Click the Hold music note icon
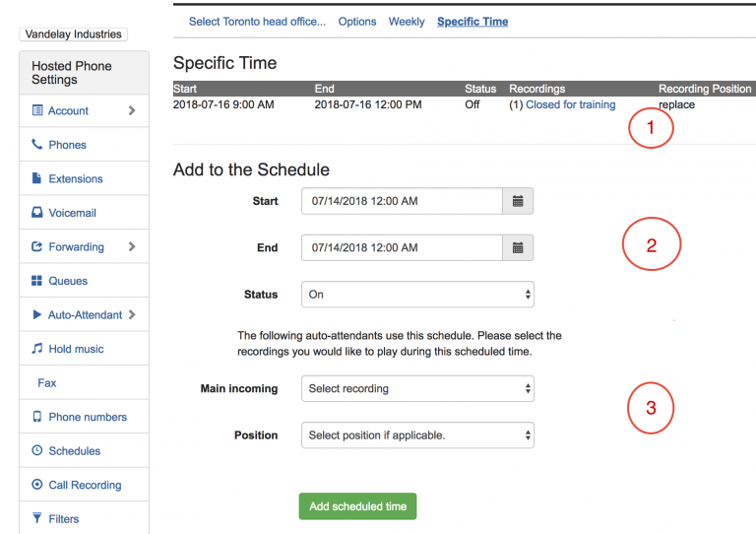The image size is (756, 534). pyautogui.click(x=37, y=348)
